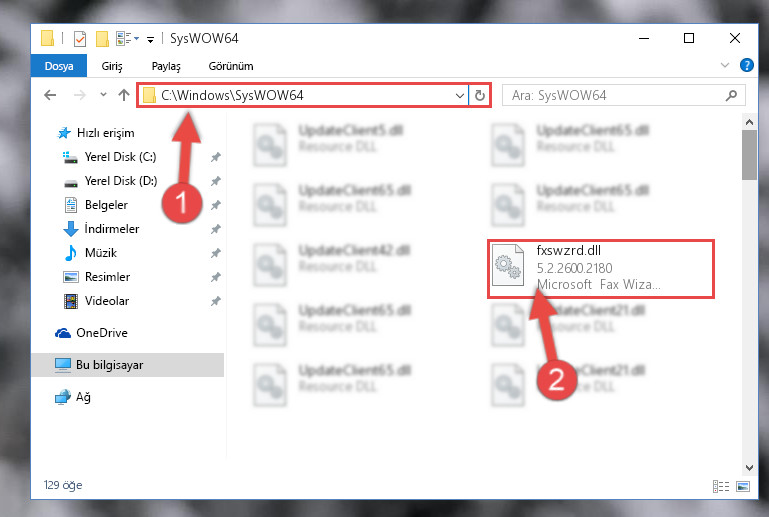Select the fxswzrd.dll file

pyautogui.click(x=601, y=268)
